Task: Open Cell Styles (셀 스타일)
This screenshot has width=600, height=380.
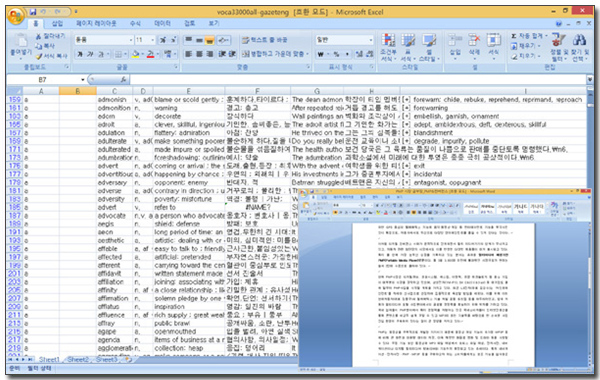Action: pos(429,48)
